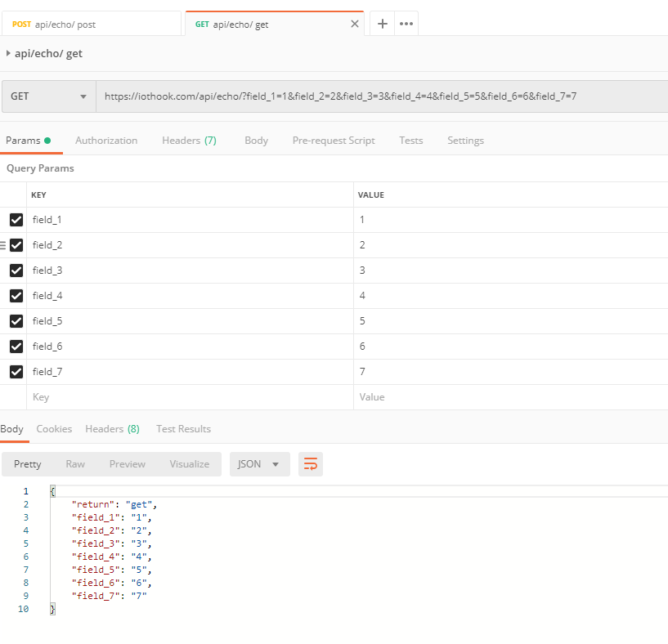
Task: Open the GET request method dropdown
Action: pos(47,96)
